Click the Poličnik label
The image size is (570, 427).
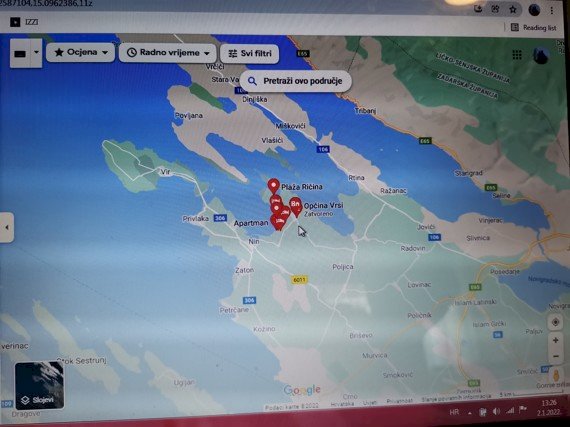[420, 316]
